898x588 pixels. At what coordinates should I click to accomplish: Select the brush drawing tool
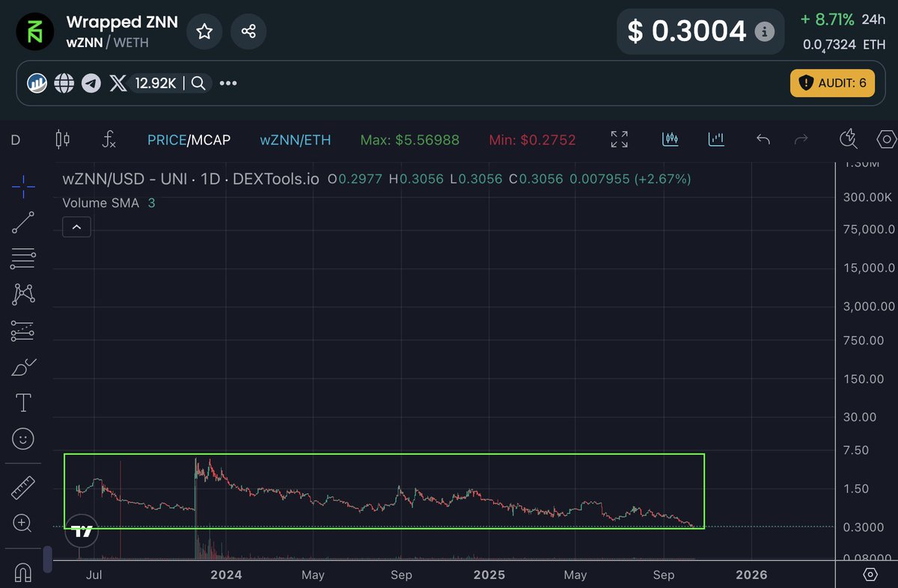23,367
